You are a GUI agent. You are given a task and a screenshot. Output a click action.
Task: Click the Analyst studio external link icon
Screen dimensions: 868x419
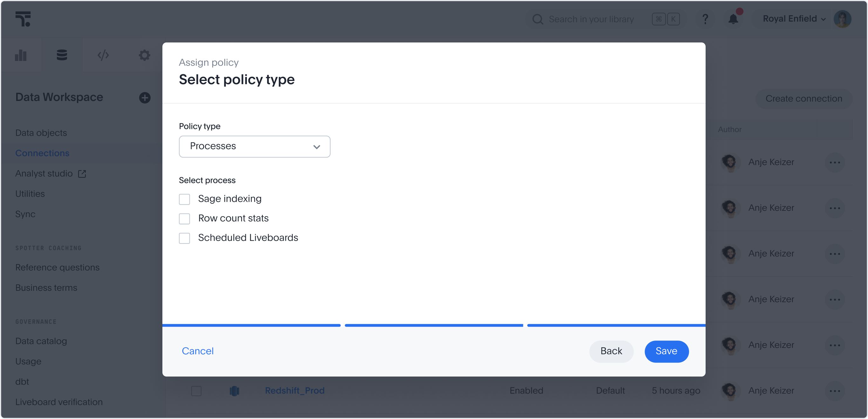pyautogui.click(x=82, y=174)
